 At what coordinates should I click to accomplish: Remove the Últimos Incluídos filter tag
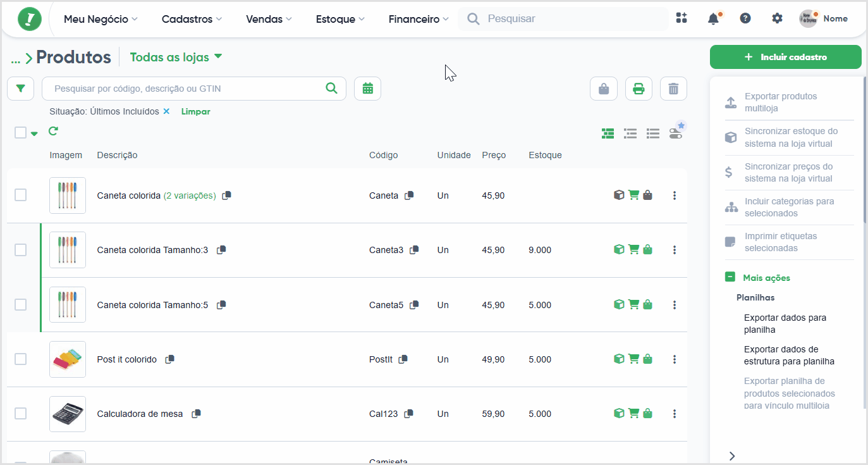(166, 111)
